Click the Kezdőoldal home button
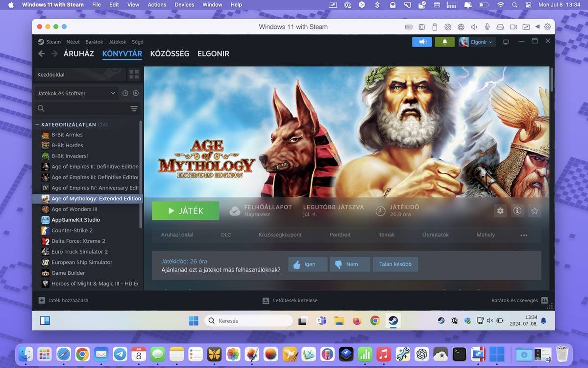This screenshot has height=368, width=588. pyautogui.click(x=80, y=75)
